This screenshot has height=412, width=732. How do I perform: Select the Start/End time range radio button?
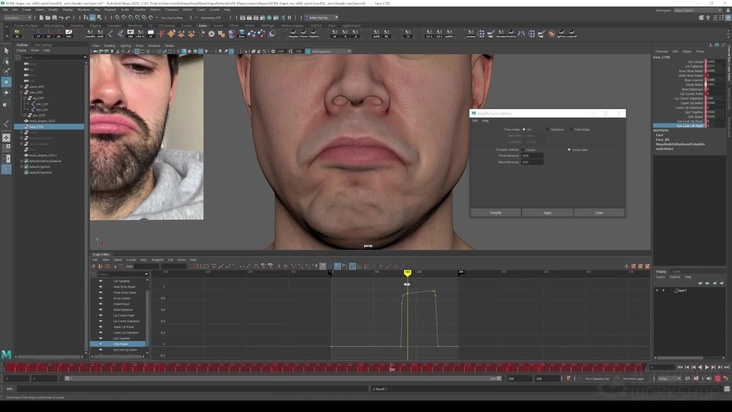click(548, 129)
